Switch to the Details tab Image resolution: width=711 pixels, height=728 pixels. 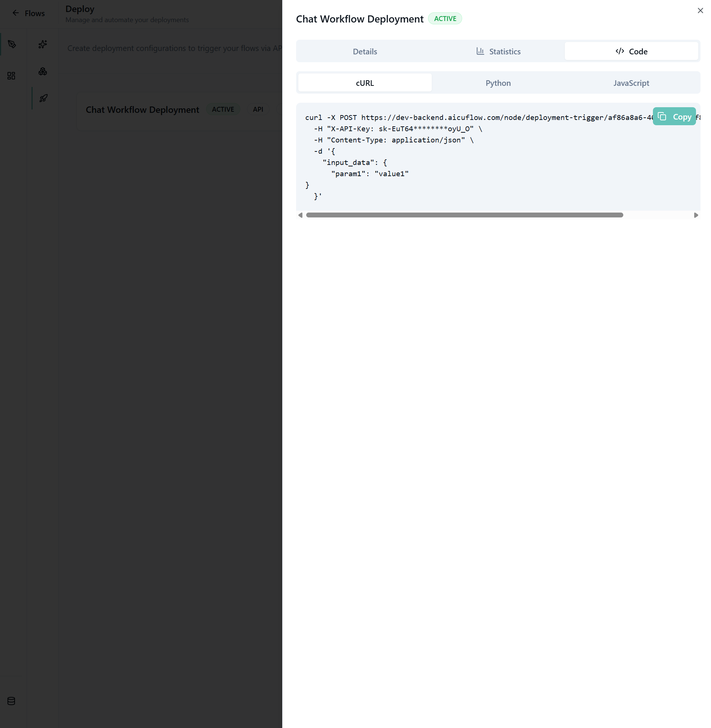pos(365,51)
